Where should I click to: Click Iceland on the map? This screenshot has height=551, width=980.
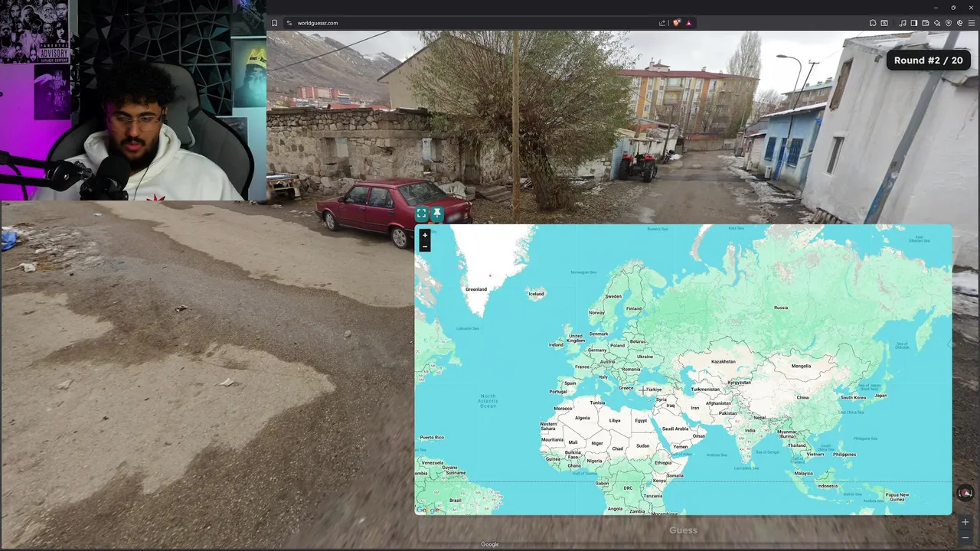[536, 294]
